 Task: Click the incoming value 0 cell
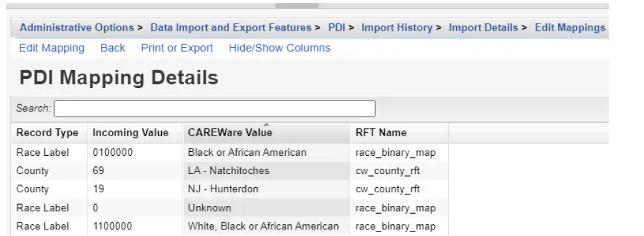click(x=135, y=208)
